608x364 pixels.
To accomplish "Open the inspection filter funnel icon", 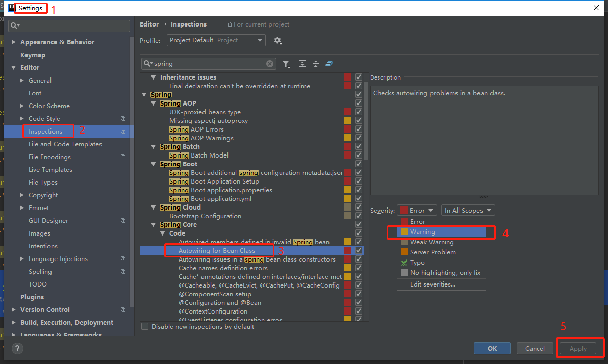I will pyautogui.click(x=286, y=64).
